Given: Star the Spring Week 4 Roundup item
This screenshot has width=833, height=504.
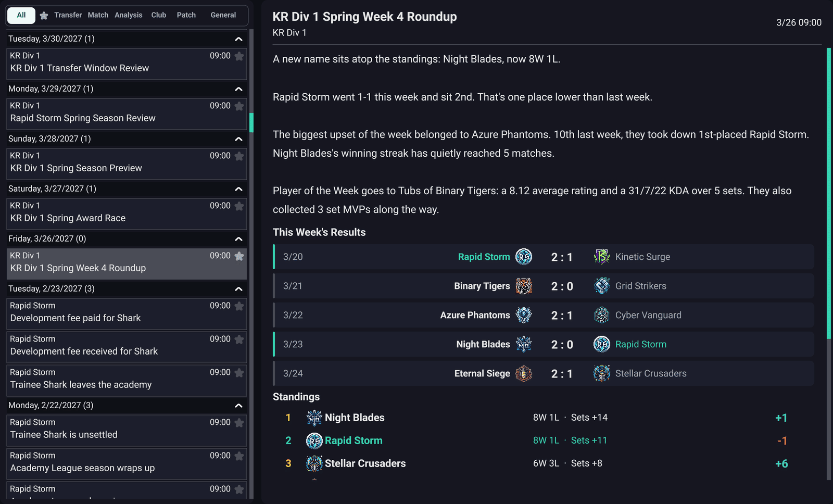Looking at the screenshot, I should 239,256.
